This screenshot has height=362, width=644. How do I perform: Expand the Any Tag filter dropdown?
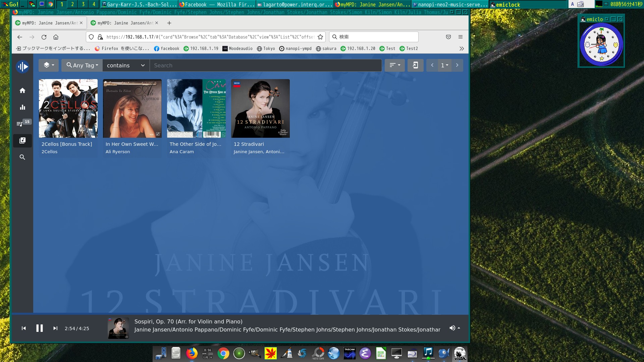[x=82, y=65]
